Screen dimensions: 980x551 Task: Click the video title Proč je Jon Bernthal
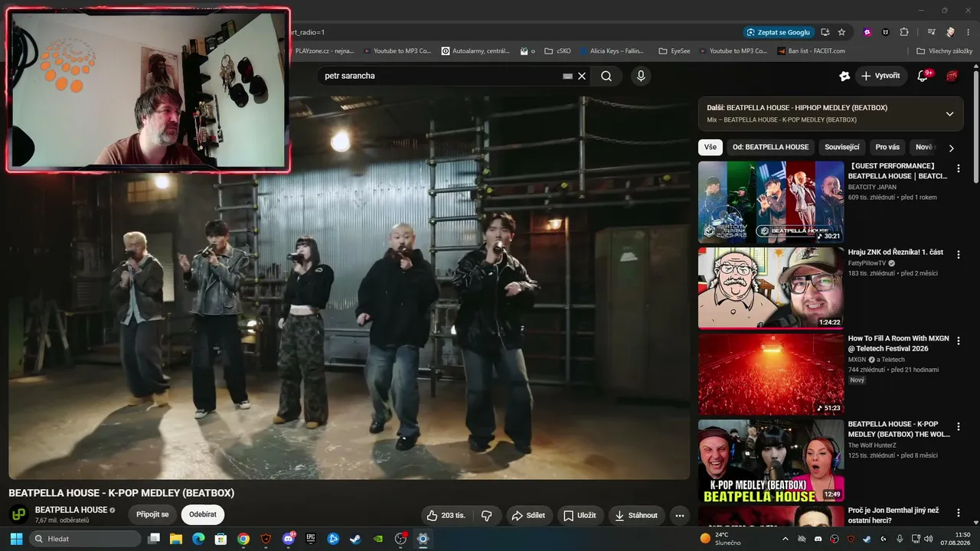895,515
